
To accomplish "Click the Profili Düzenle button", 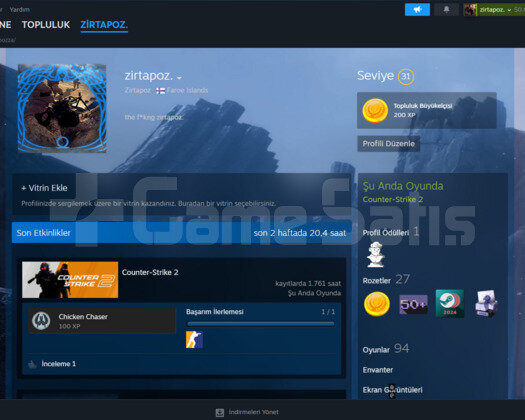I will tap(388, 144).
